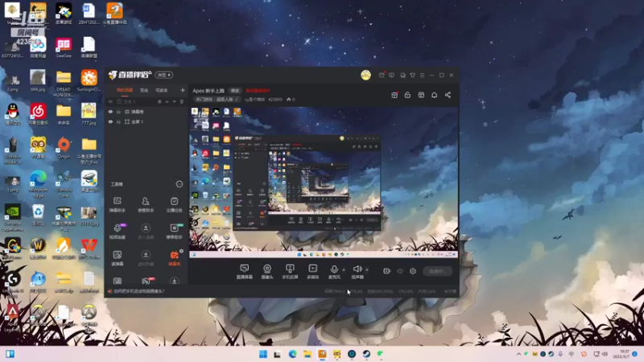Mute the 麦克风 microphone
644x362 pixels.
[x=334, y=272]
